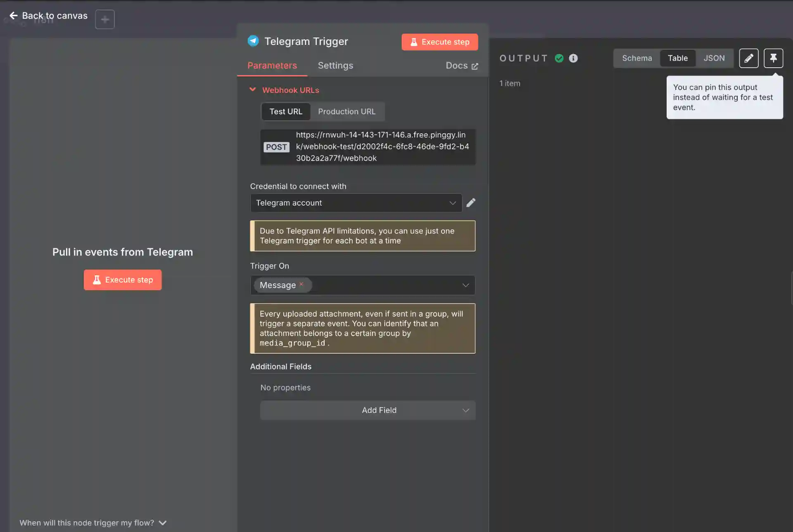
Task: Click the Pull in events from Telegram heading
Action: tap(123, 252)
